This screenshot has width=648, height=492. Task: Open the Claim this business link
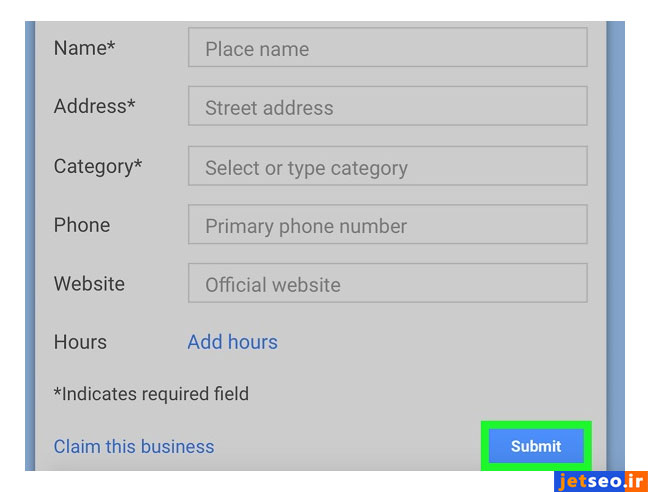coord(134,447)
